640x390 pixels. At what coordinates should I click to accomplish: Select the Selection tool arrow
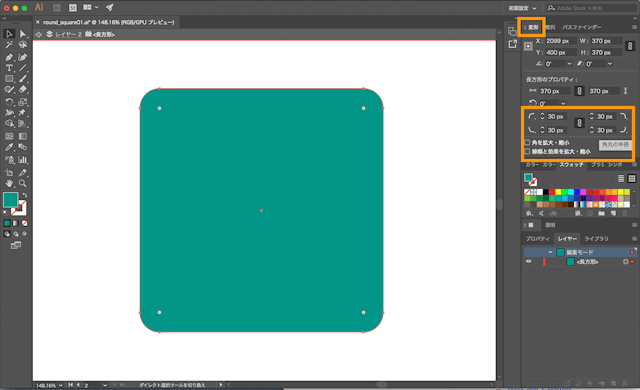pyautogui.click(x=9, y=34)
